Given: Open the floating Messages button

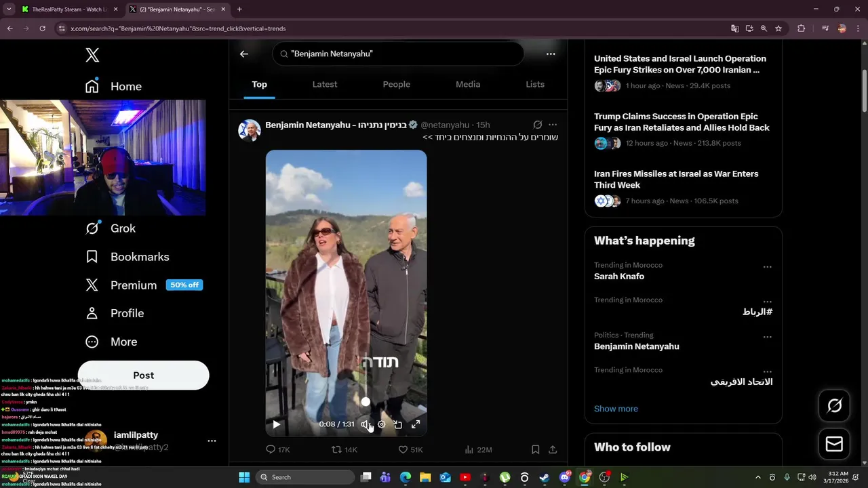Looking at the screenshot, I should click(835, 444).
